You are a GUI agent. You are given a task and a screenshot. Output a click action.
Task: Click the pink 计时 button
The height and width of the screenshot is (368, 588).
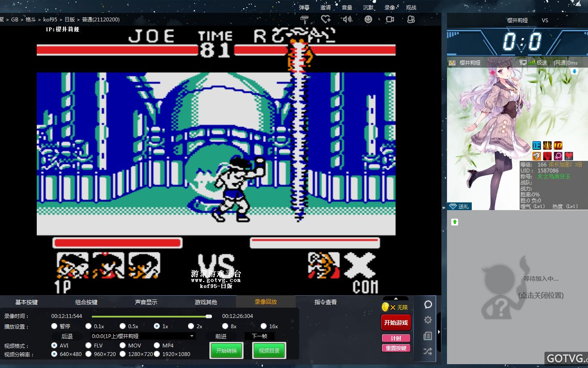(396, 338)
